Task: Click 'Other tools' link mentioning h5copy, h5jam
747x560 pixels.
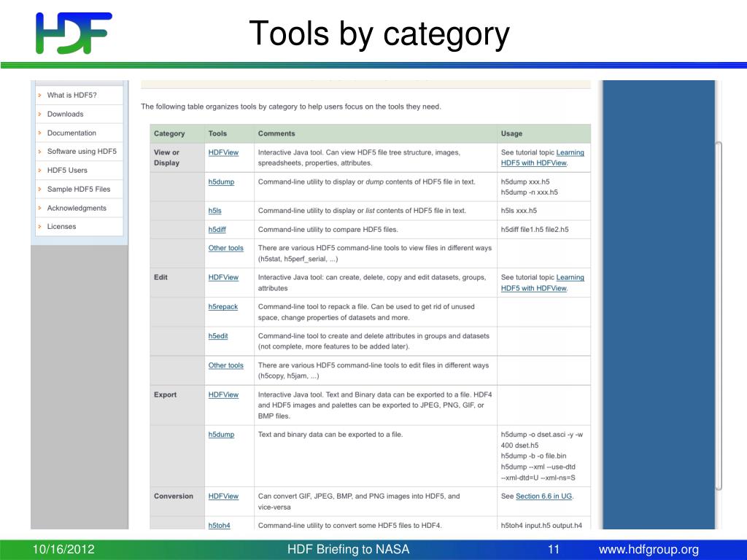Action: click(x=226, y=365)
